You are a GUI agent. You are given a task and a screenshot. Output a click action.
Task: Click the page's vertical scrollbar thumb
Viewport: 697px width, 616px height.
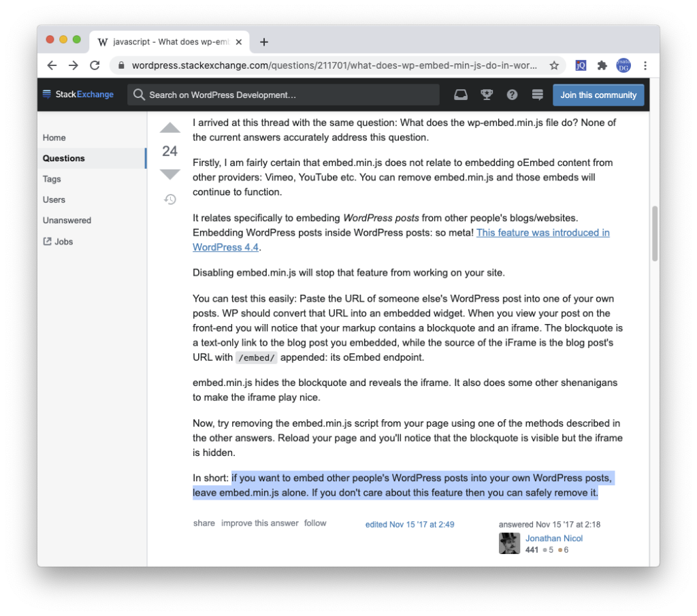pyautogui.click(x=655, y=233)
